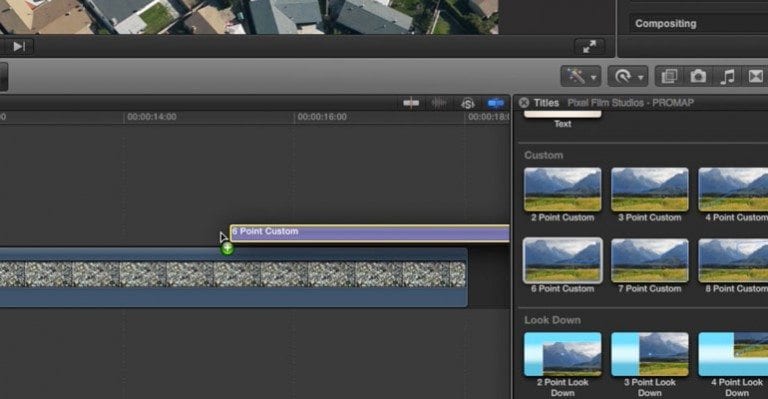
Task: Open the magic wand enhancements menu
Action: click(x=581, y=77)
